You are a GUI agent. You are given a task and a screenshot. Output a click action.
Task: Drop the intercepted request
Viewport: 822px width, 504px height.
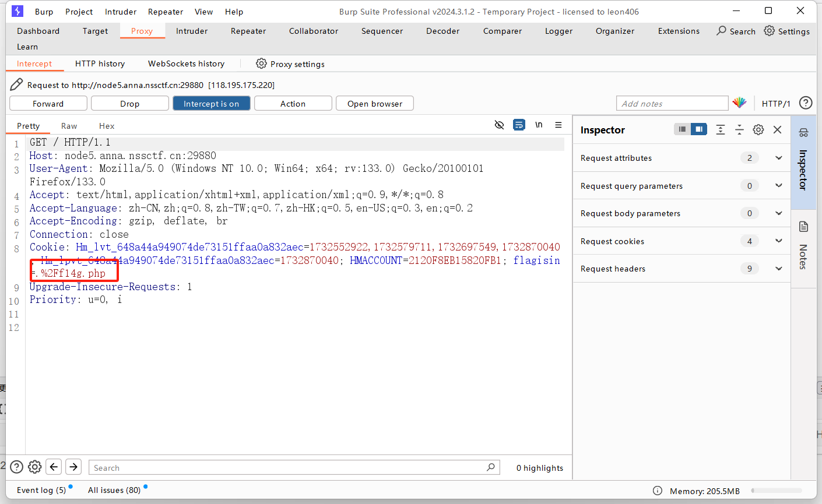click(x=129, y=103)
